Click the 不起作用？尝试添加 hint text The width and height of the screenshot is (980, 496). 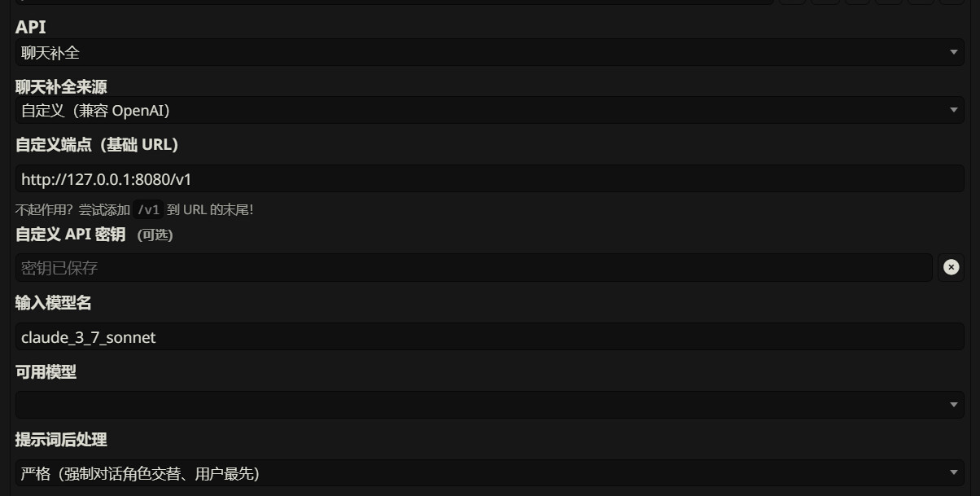[72, 210]
